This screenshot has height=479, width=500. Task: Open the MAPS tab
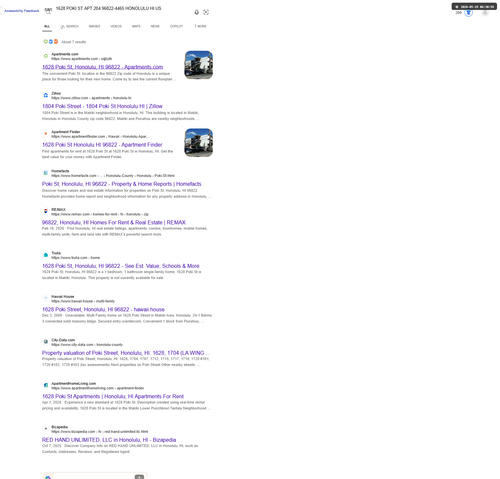(x=136, y=26)
